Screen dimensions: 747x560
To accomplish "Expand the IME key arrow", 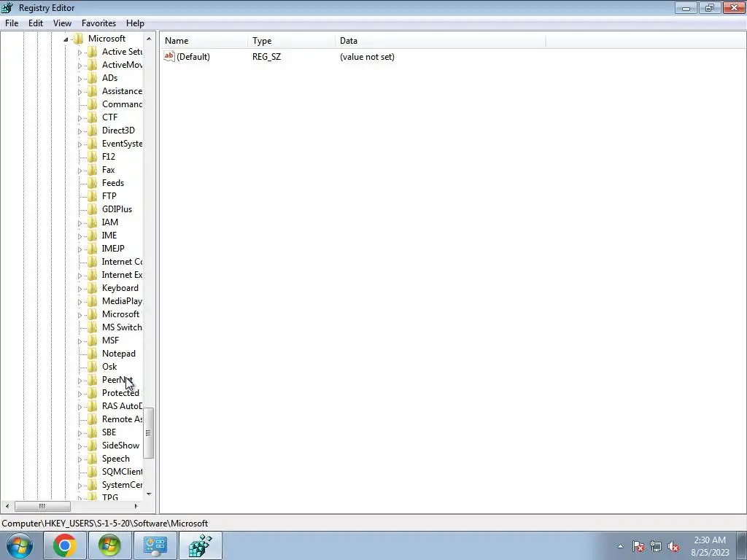I will click(x=80, y=236).
